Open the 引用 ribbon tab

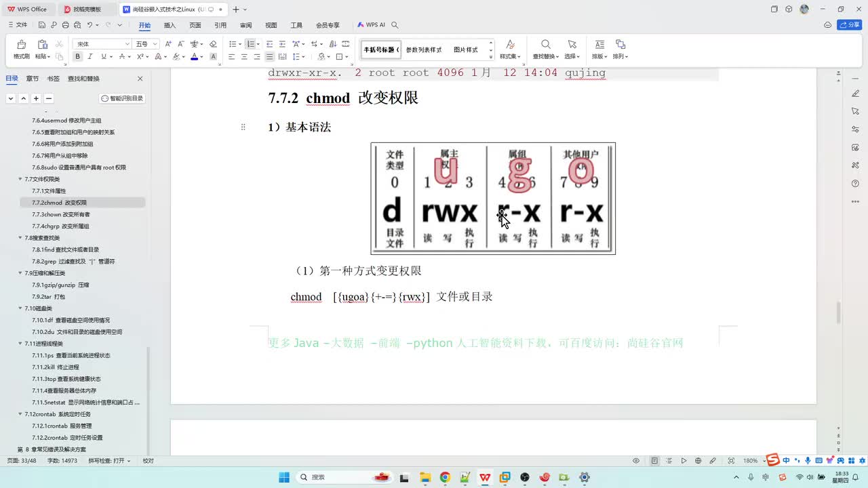[220, 25]
